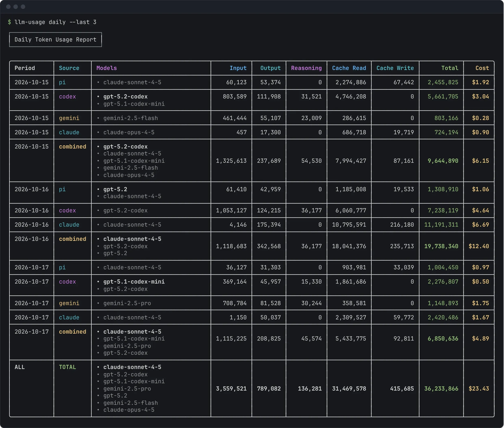The image size is (504, 428).
Task: Click the grand total '36,233,866'
Action: [x=441, y=389]
